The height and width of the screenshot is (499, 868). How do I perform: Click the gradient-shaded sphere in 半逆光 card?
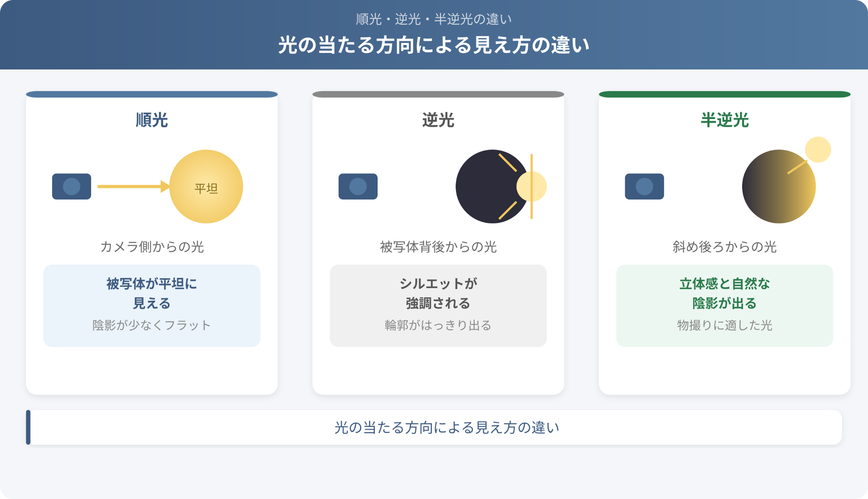coord(779,186)
